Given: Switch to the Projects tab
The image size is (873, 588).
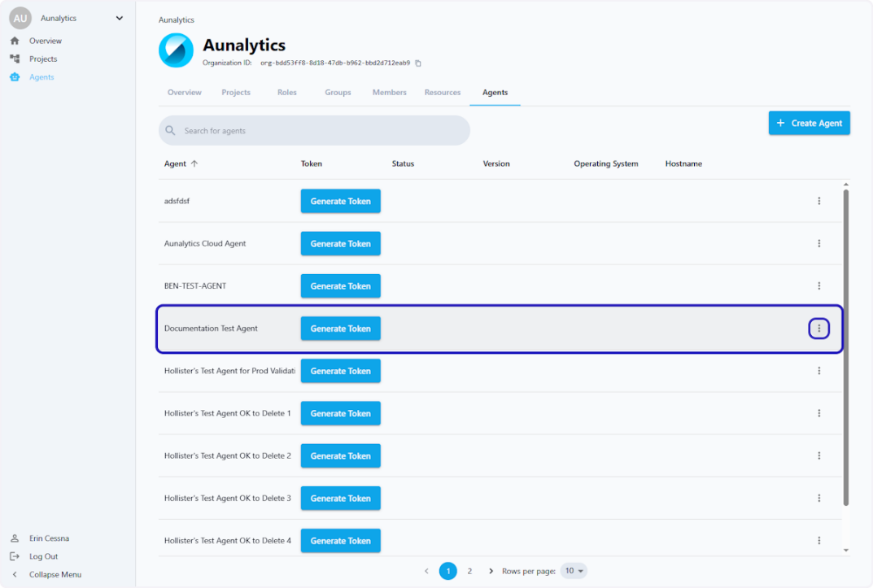Looking at the screenshot, I should coord(236,93).
